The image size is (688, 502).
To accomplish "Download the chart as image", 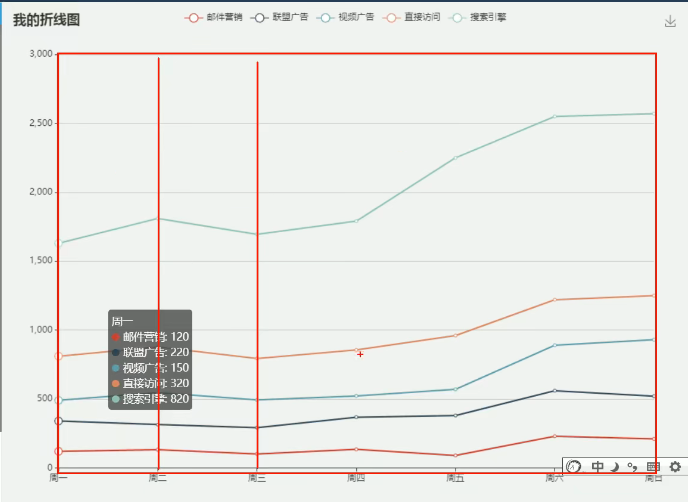I will [670, 21].
